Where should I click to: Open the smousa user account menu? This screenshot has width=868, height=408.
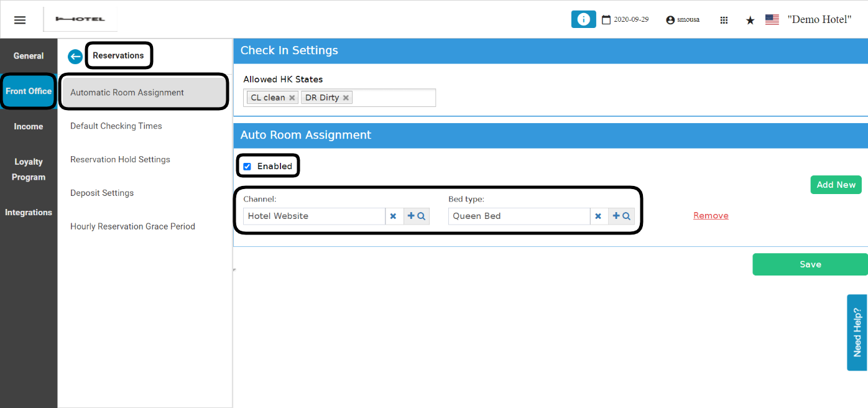click(x=682, y=20)
